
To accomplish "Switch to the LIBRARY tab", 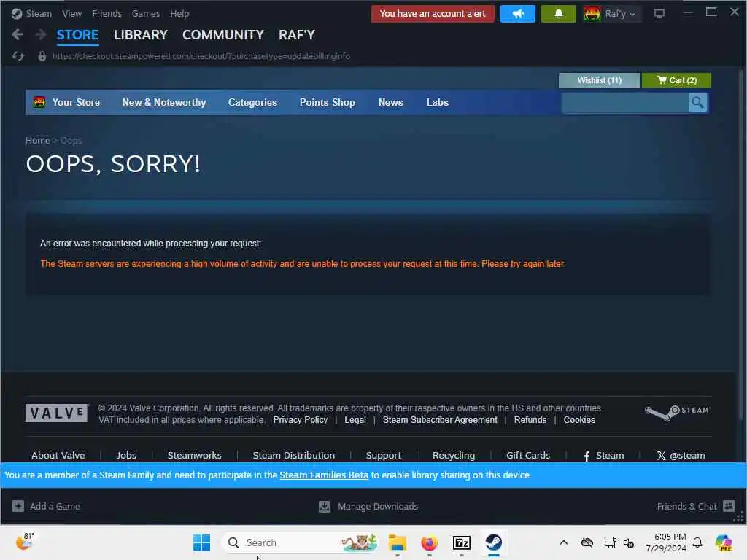I will 141,35.
